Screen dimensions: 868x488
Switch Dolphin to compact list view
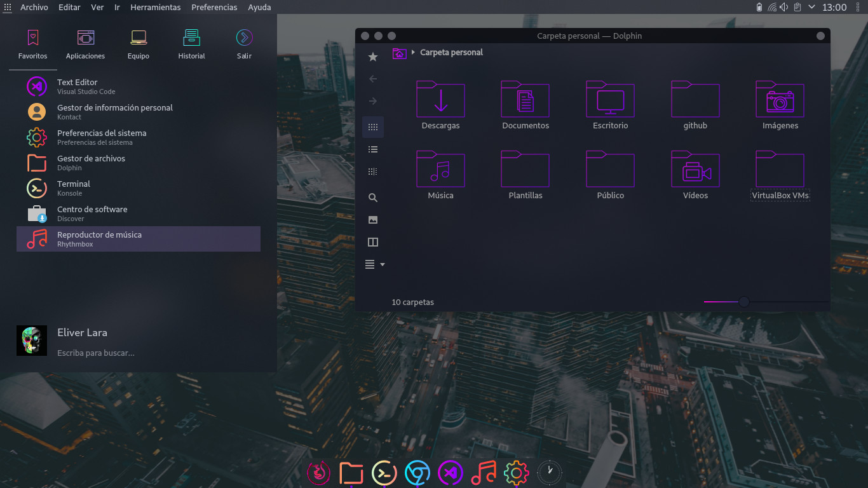pyautogui.click(x=373, y=149)
